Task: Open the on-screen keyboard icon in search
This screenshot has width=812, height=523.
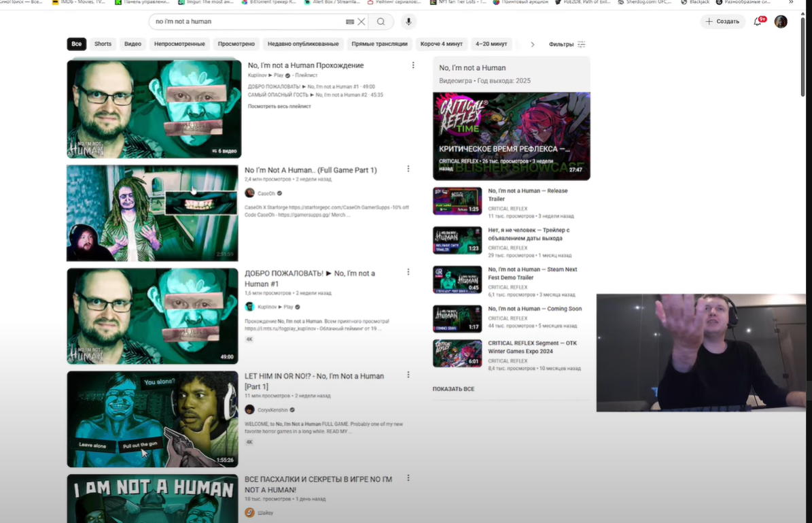Action: click(349, 22)
